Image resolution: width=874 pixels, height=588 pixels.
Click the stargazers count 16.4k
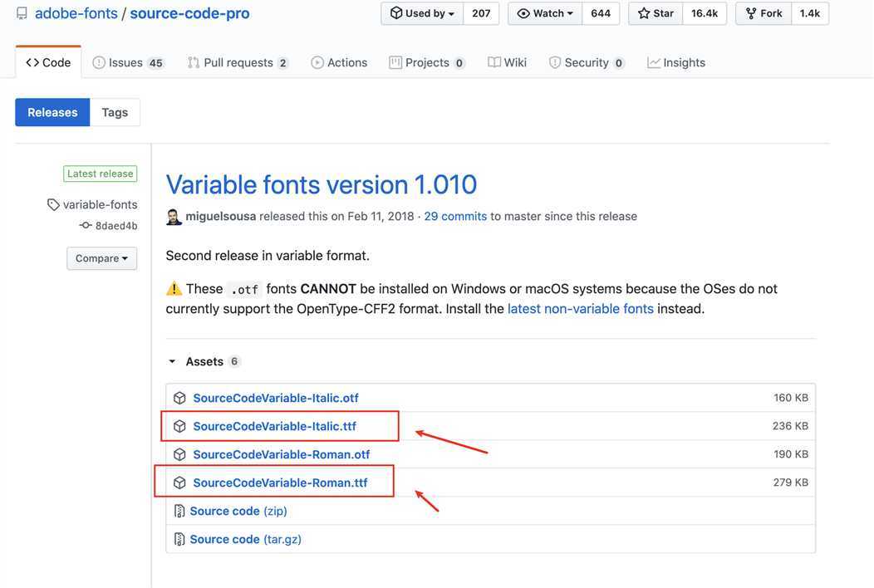[x=705, y=13]
